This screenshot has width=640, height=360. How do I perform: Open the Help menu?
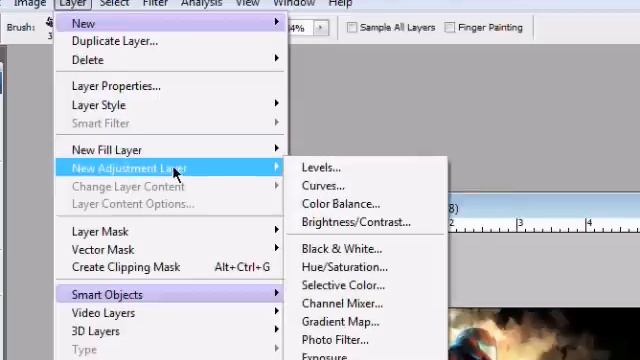coord(340,4)
